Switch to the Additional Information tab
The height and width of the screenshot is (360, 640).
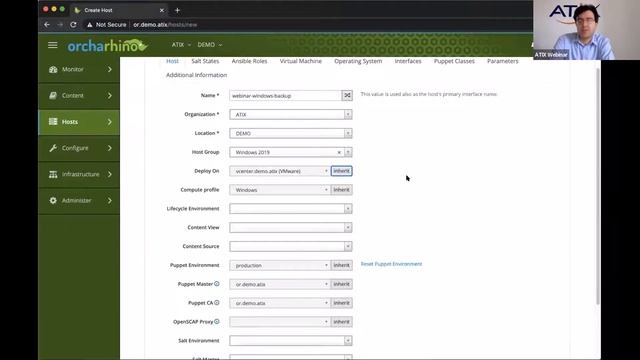(196, 75)
